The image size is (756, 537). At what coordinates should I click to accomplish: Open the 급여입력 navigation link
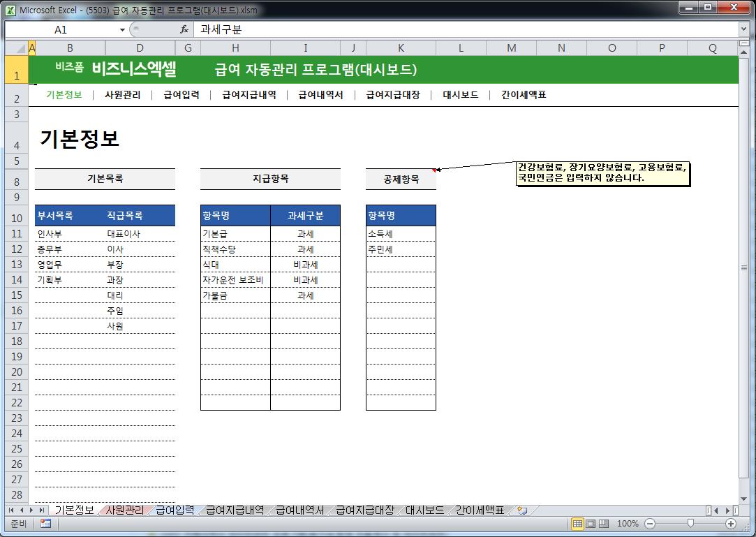point(181,95)
